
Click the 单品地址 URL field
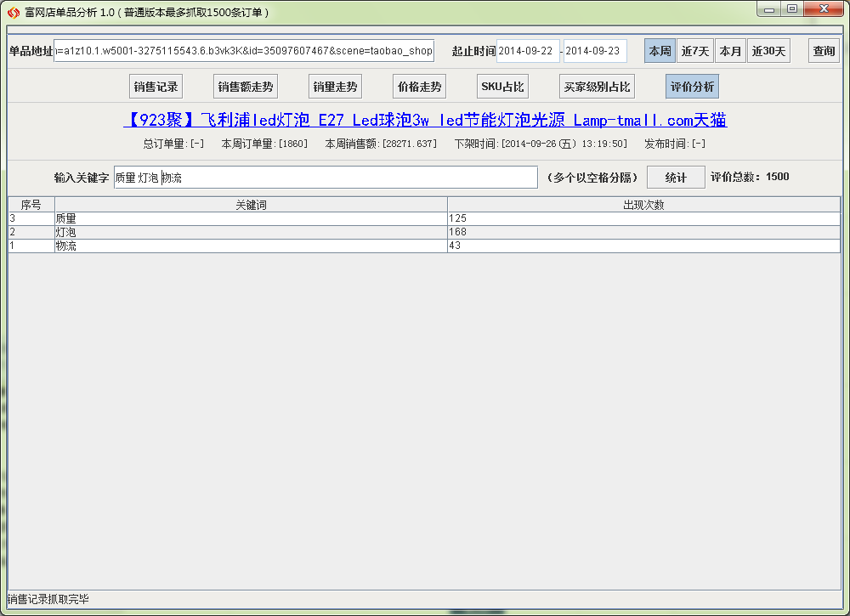(244, 51)
